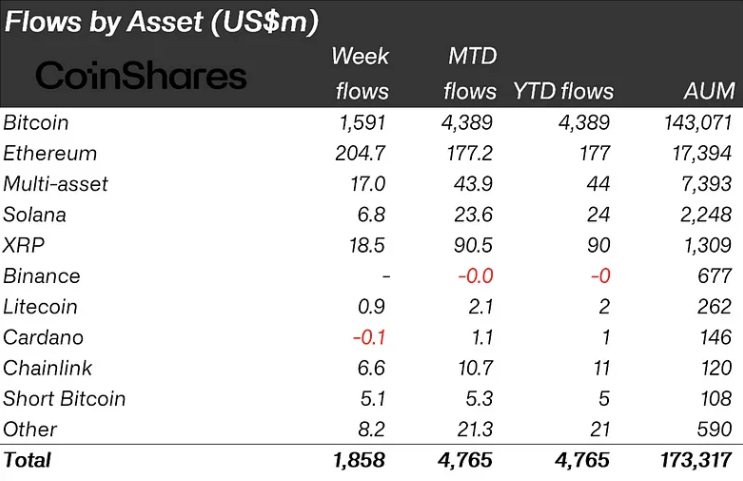The width and height of the screenshot is (743, 481).
Task: Click the Short Bitcoin row label
Action: coord(65,398)
